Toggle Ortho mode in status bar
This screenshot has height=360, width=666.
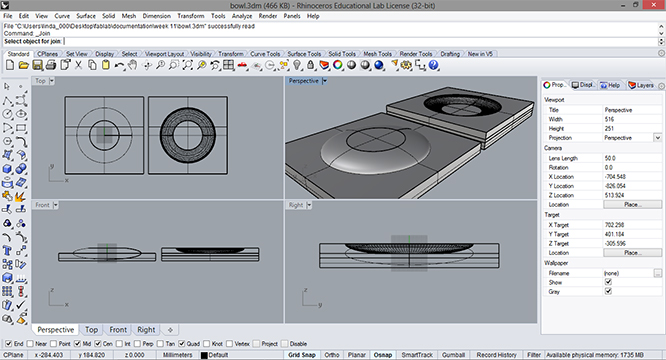pos(332,355)
